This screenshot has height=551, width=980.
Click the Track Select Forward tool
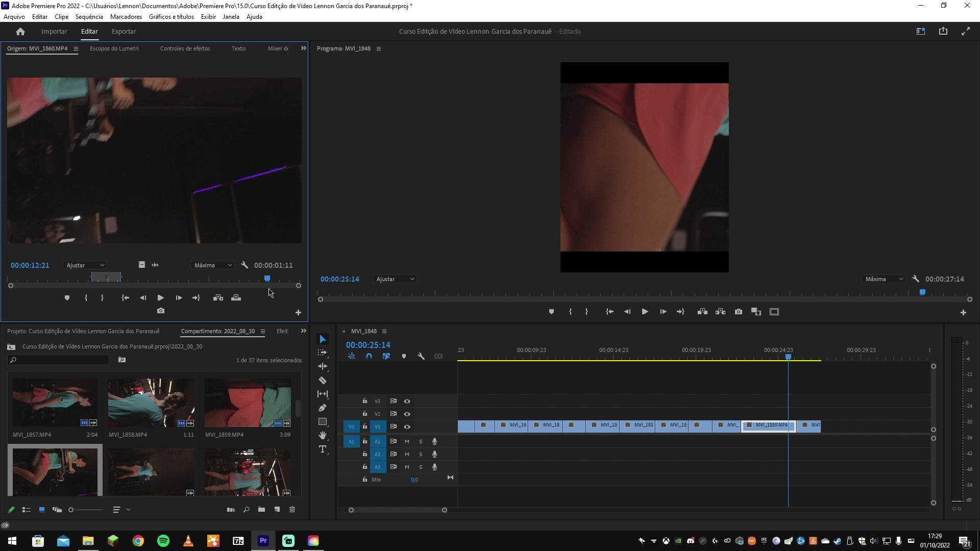pyautogui.click(x=323, y=353)
